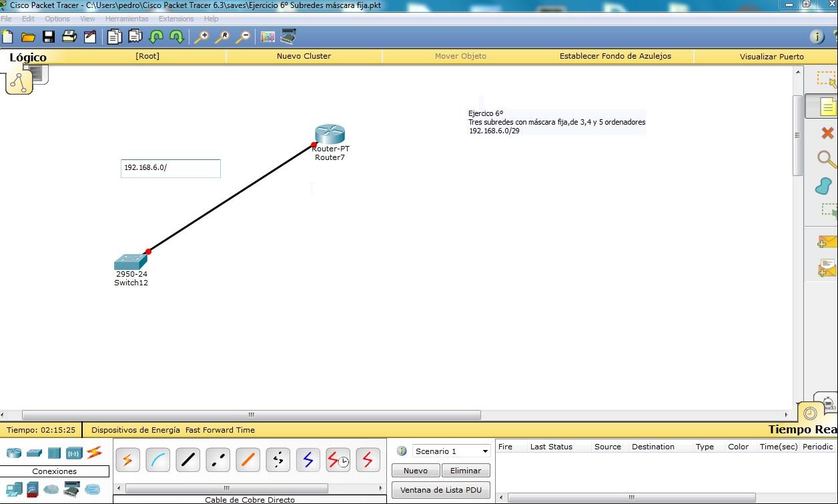838x504 pixels.
Task: Choose the Copper Cross-Over dashed cable
Action: click(218, 460)
